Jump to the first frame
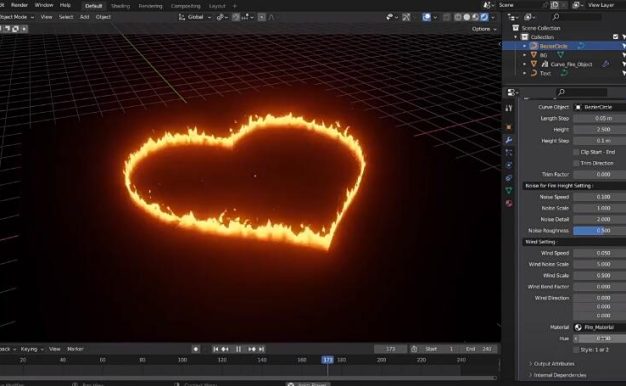Screen dimensions: 626x386 (x=216, y=349)
